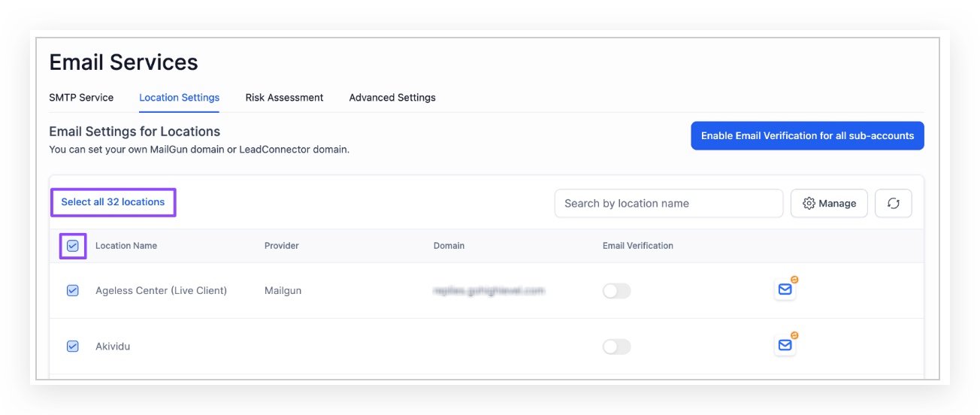Click the Domain column header
The image size is (980, 415).
[x=449, y=246]
